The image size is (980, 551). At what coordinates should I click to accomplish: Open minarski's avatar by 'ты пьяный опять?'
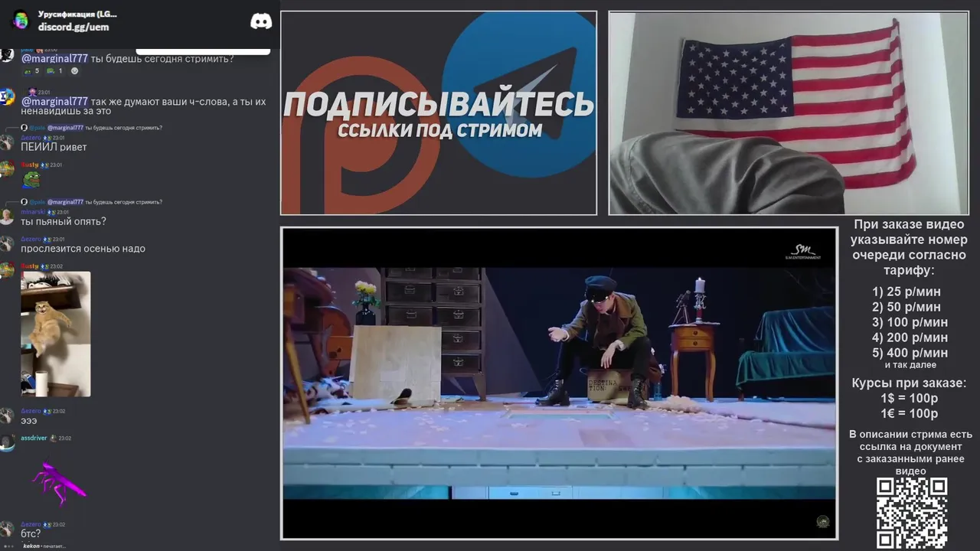[6, 217]
